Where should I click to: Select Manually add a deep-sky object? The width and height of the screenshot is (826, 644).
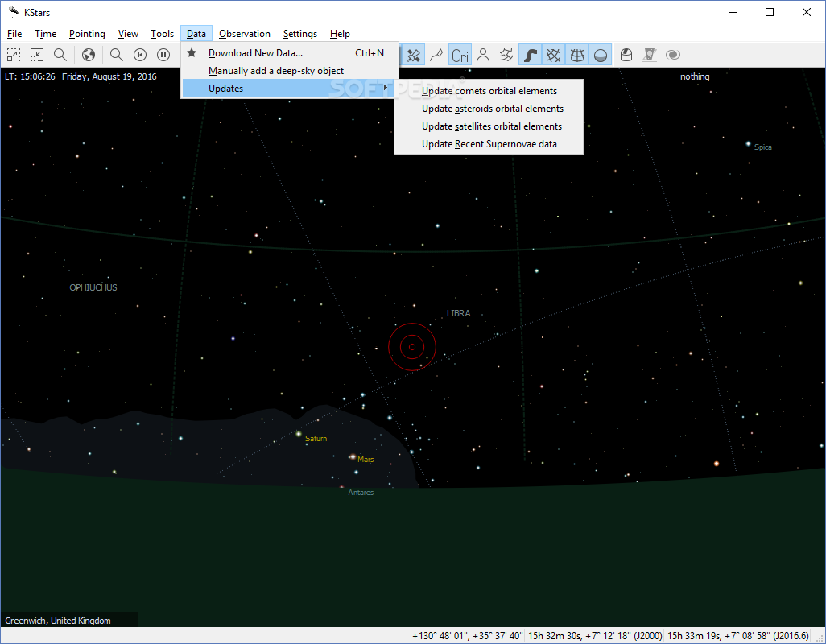(x=290, y=71)
